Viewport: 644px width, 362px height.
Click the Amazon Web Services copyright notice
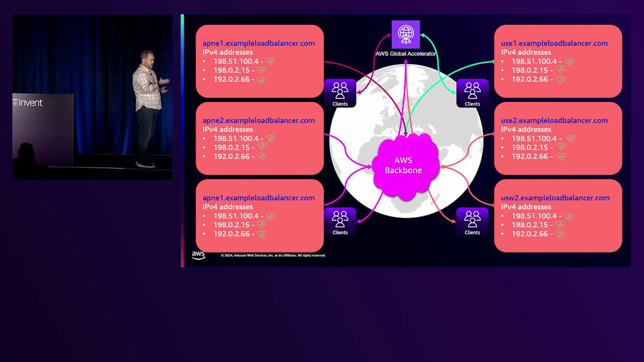pos(273,255)
